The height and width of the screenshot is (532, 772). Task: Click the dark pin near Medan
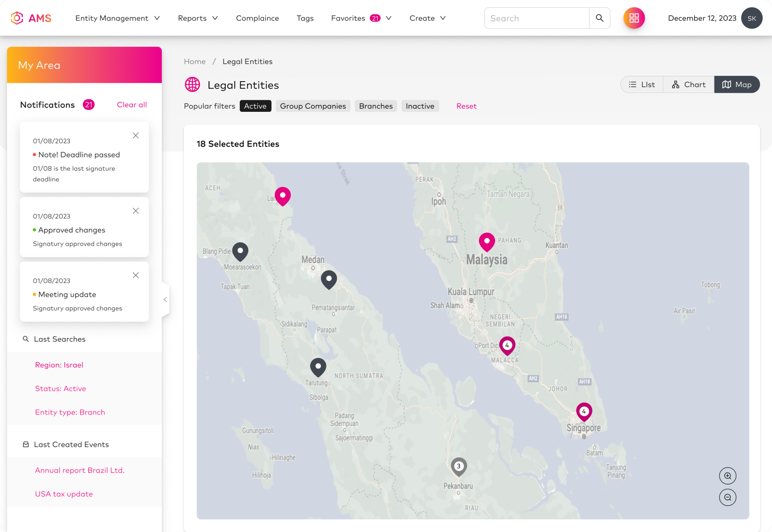click(x=329, y=280)
